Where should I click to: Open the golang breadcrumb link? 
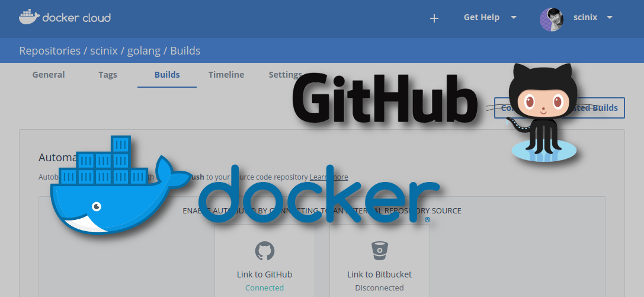point(144,51)
